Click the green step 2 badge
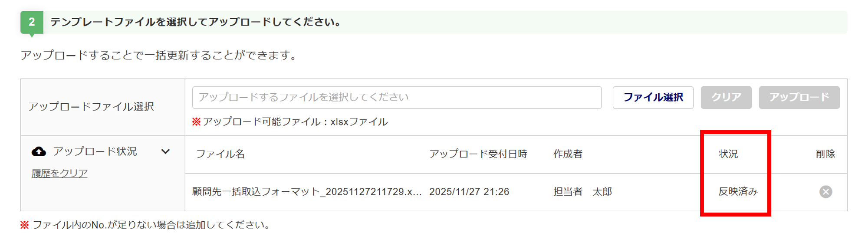The height and width of the screenshot is (246, 868). 32,22
